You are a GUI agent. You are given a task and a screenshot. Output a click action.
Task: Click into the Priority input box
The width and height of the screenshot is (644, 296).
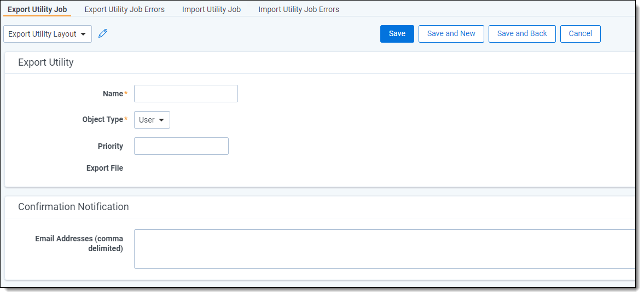click(x=181, y=146)
